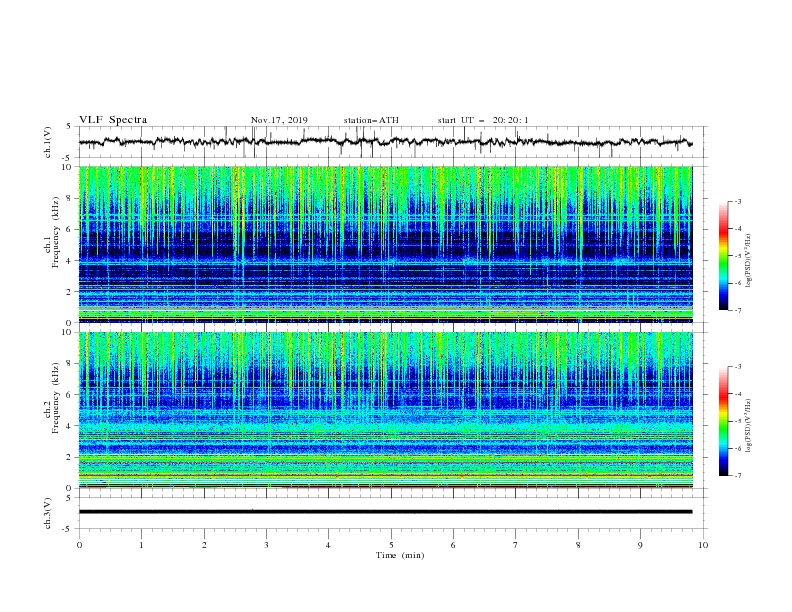Click the "station=ATH" header label

tap(371, 120)
